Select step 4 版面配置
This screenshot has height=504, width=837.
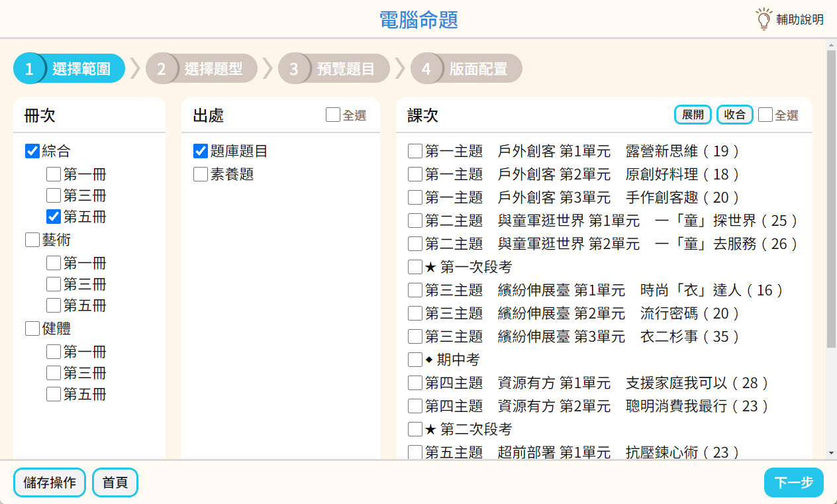point(466,69)
